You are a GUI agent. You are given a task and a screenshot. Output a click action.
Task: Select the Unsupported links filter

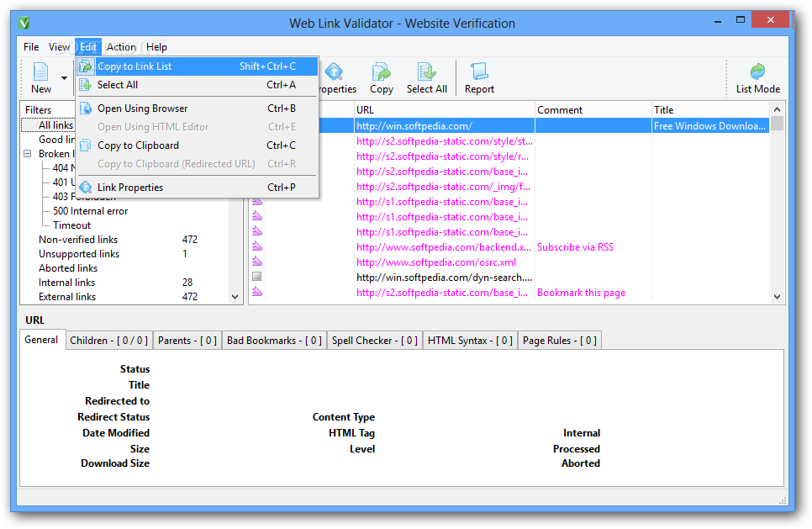click(x=79, y=254)
